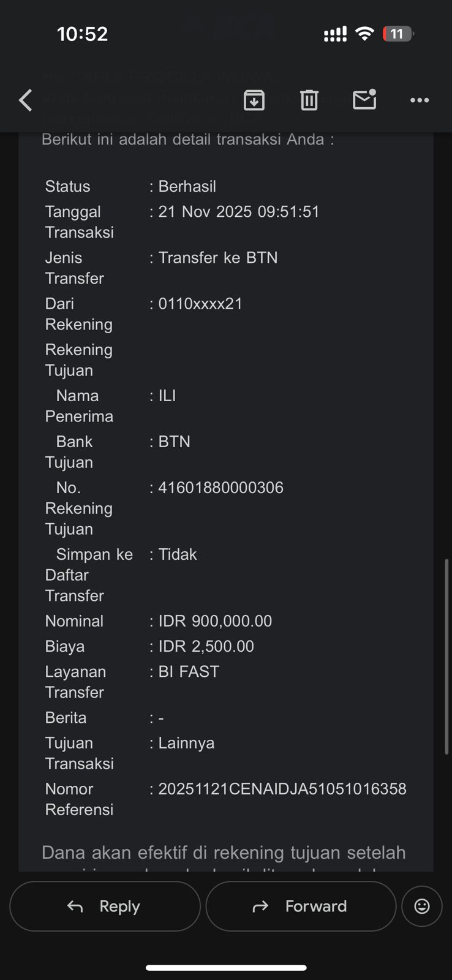Screen dimensions: 452x980
Task: Click the vertical scrollbar on right edge
Action: pyautogui.click(x=446, y=655)
